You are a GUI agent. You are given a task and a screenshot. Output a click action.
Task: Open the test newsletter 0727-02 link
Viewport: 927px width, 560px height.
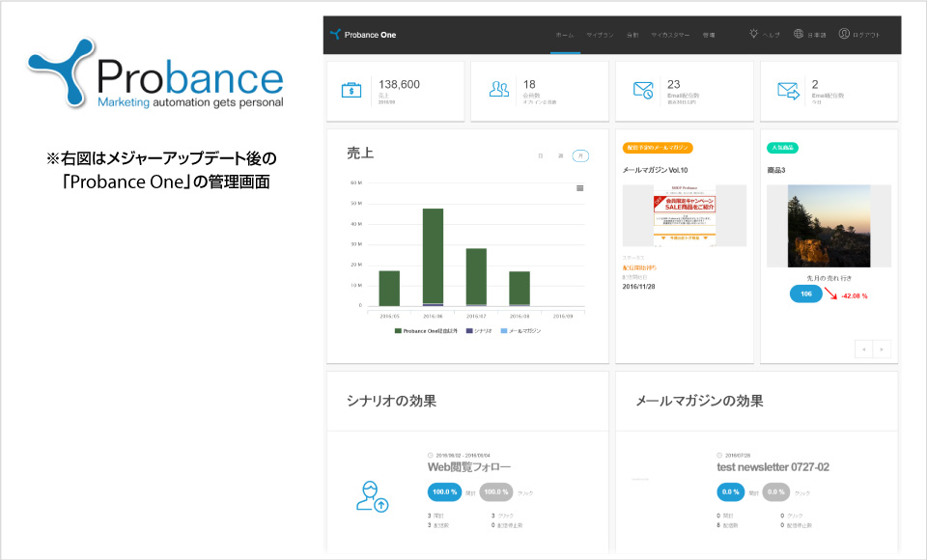[x=772, y=467]
